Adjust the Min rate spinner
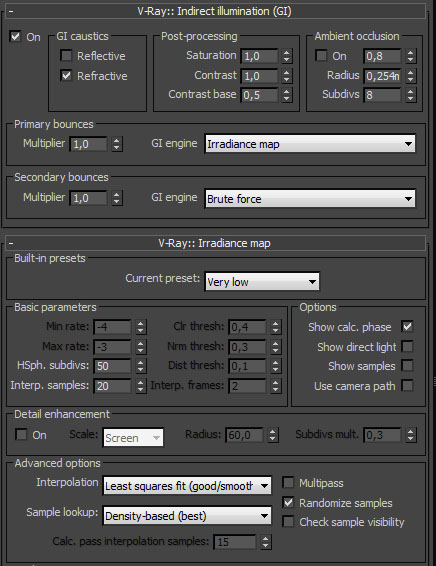 point(140,327)
